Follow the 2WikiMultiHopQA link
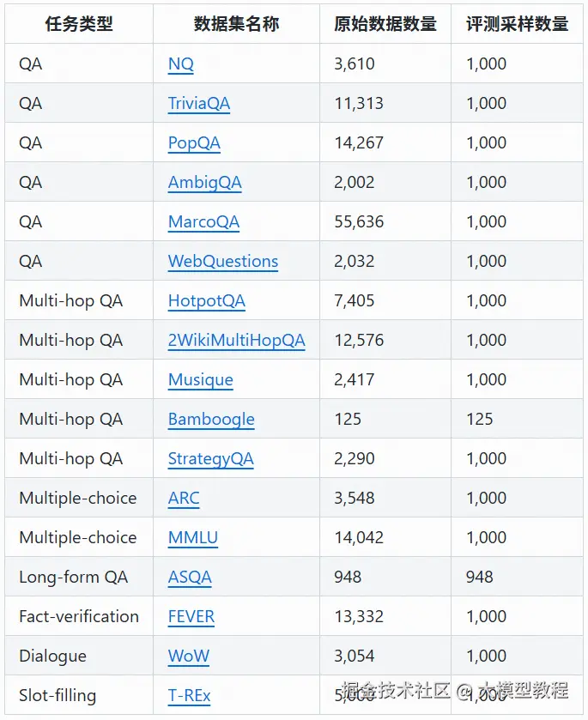The image size is (588, 720). click(x=236, y=341)
